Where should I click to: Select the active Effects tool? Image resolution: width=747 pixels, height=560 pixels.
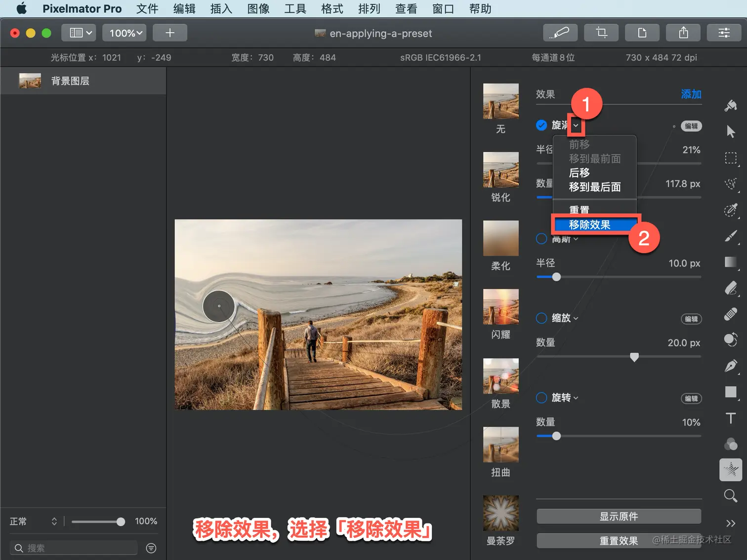(731, 470)
